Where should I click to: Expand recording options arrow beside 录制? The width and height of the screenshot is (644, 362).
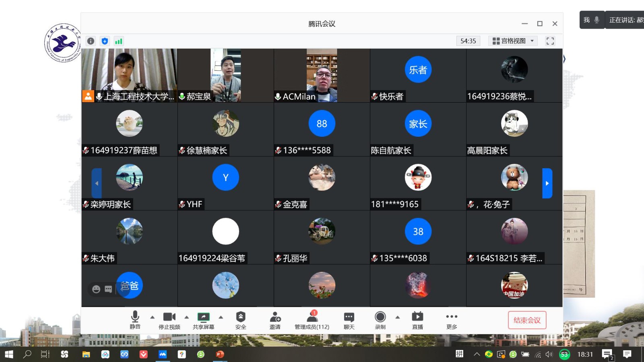(x=398, y=317)
